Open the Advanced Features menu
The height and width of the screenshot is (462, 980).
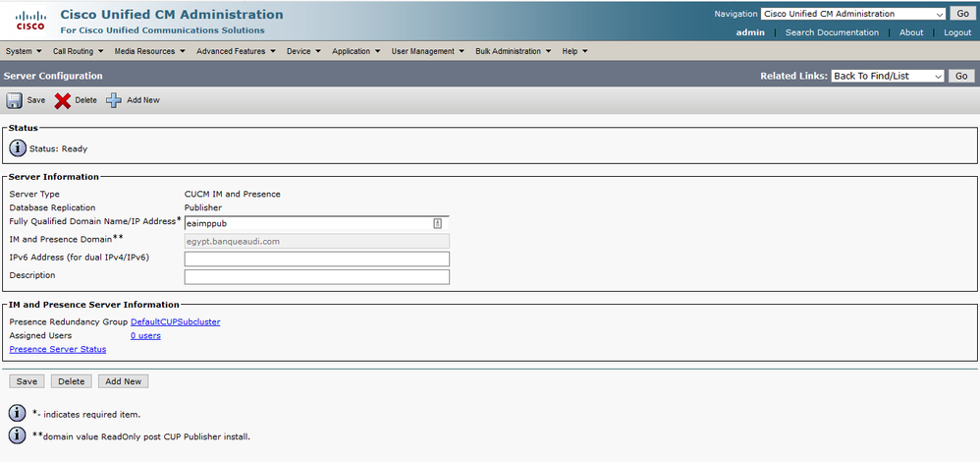pyautogui.click(x=237, y=51)
